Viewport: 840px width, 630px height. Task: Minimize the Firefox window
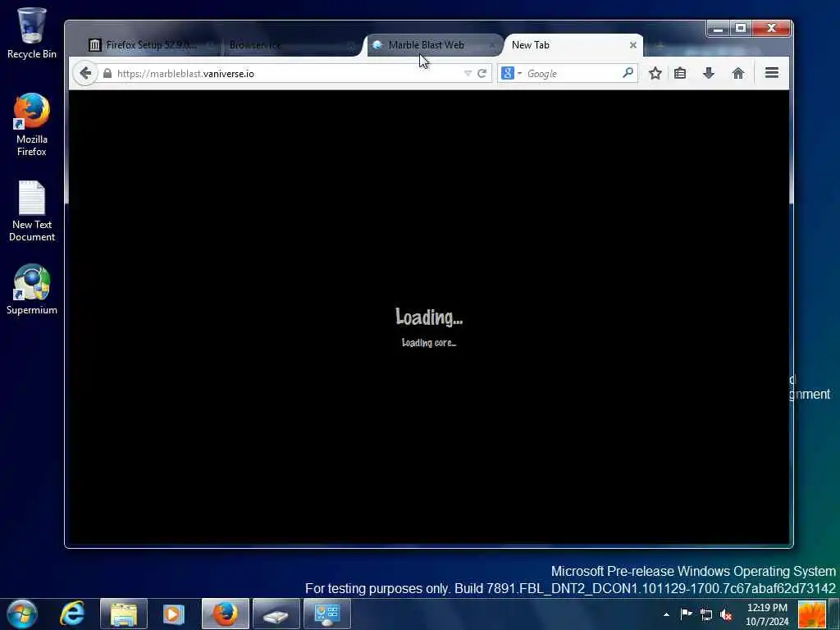pos(718,29)
